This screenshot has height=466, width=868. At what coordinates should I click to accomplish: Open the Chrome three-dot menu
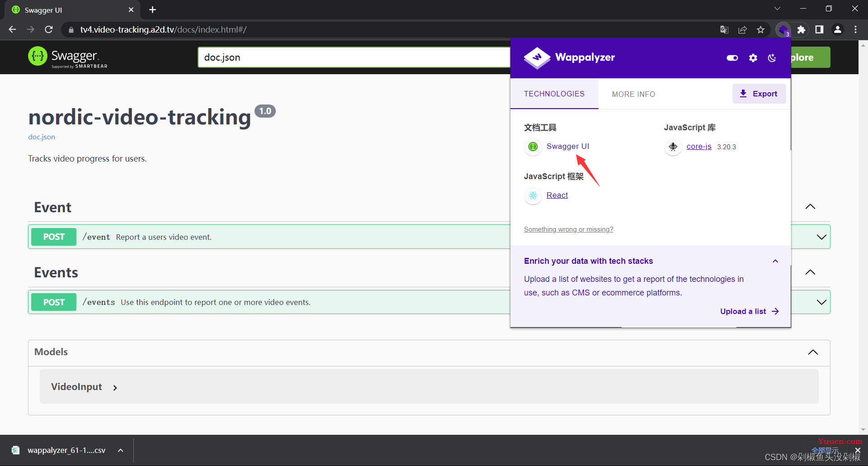coord(855,30)
